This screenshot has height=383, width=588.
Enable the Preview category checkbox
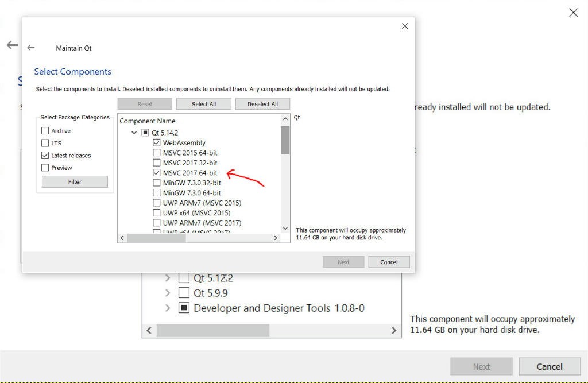[x=45, y=168]
